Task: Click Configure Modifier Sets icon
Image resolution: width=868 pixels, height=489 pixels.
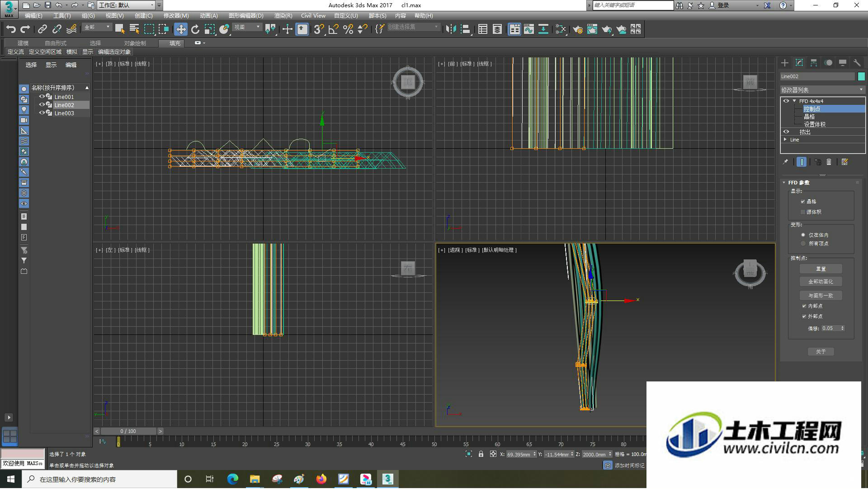Action: coord(844,162)
